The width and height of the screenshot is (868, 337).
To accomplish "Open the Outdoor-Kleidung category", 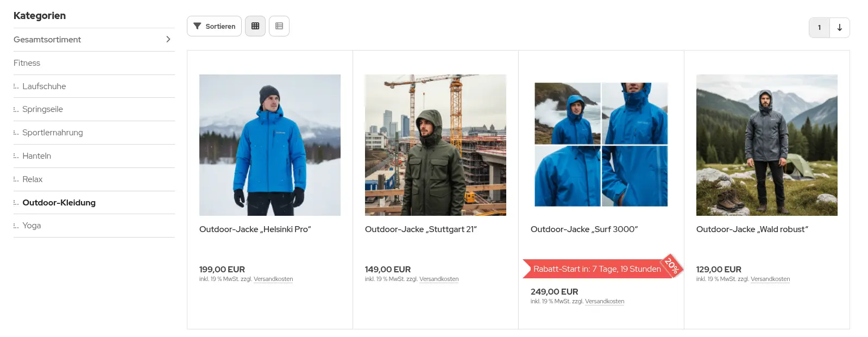I will [x=59, y=203].
